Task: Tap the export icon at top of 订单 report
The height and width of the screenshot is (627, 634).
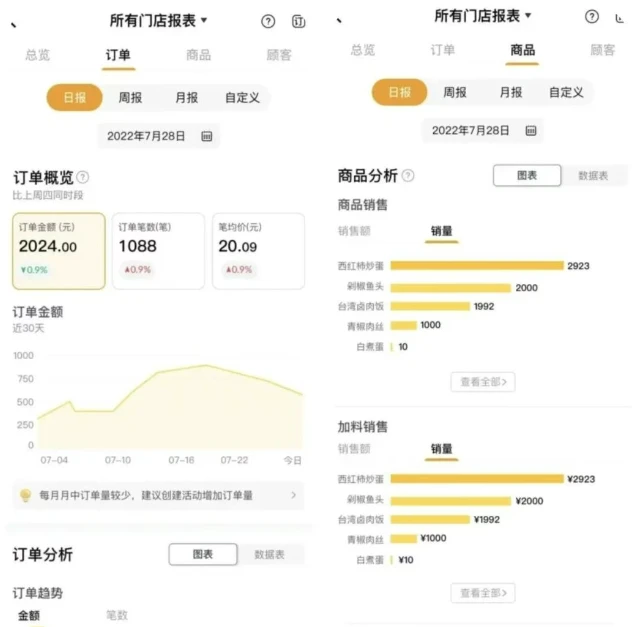Action: pos(298,21)
